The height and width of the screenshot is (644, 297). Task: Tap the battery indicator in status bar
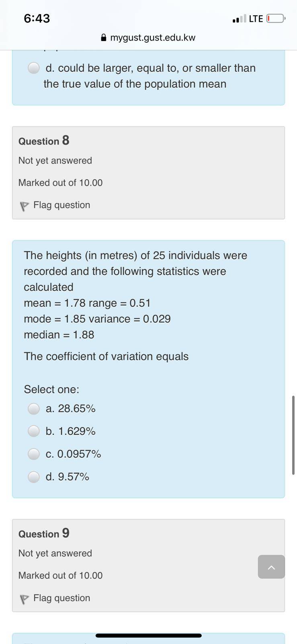(x=276, y=19)
